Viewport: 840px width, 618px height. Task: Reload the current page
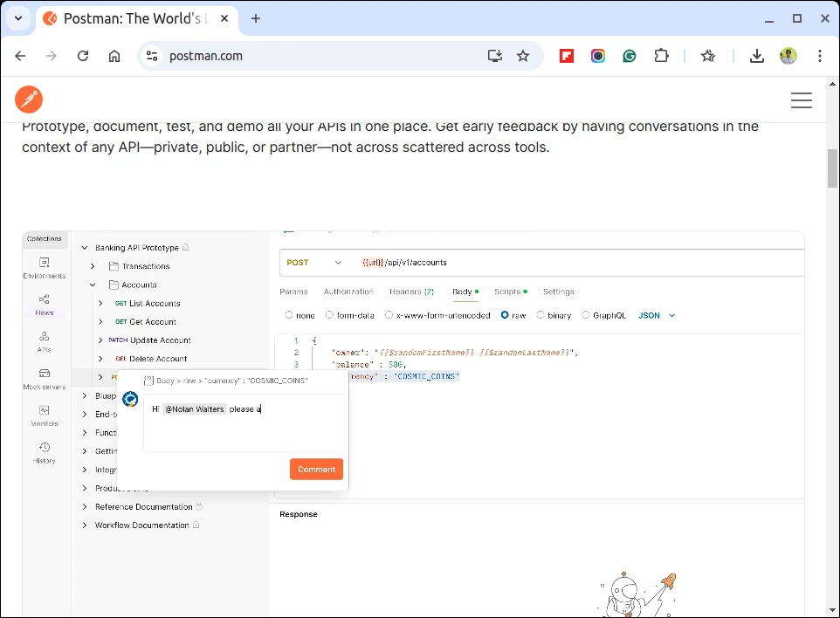(x=83, y=56)
